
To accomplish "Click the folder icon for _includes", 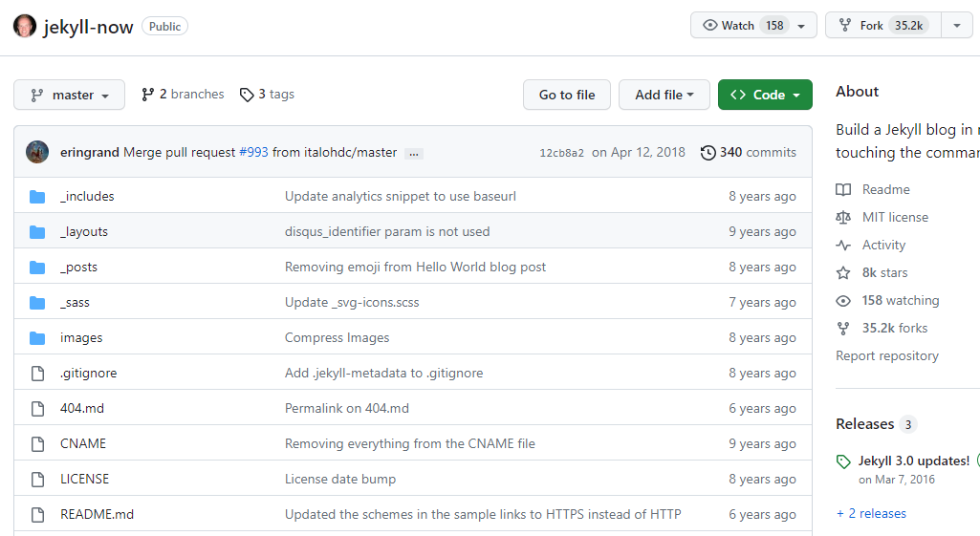I will click(x=37, y=197).
